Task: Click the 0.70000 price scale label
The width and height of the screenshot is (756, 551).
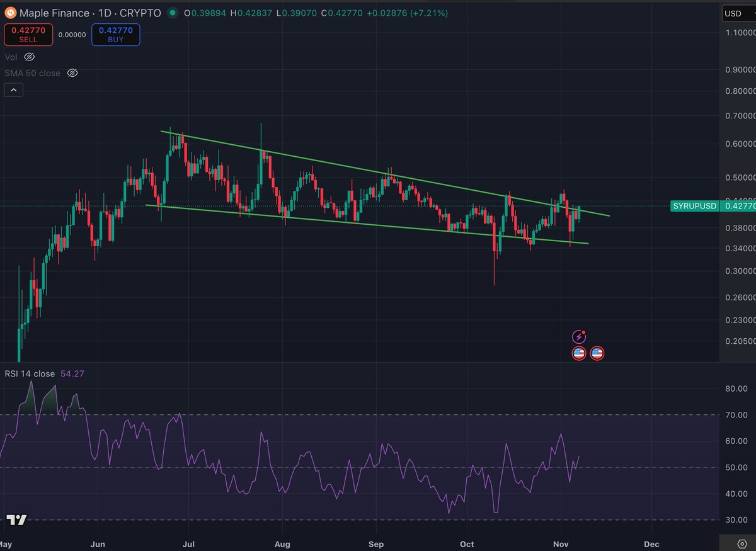Action: tap(741, 116)
